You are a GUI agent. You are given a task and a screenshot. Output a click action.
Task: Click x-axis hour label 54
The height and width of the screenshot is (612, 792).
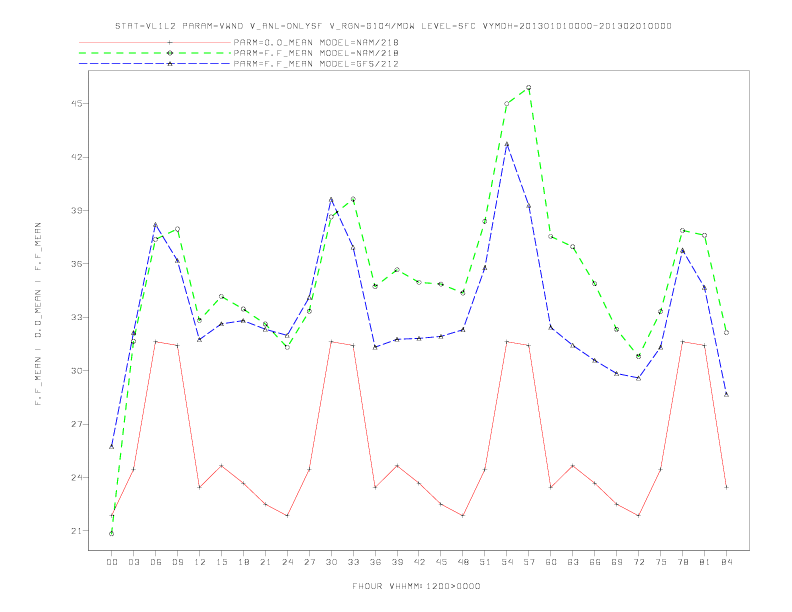pyautogui.click(x=507, y=562)
